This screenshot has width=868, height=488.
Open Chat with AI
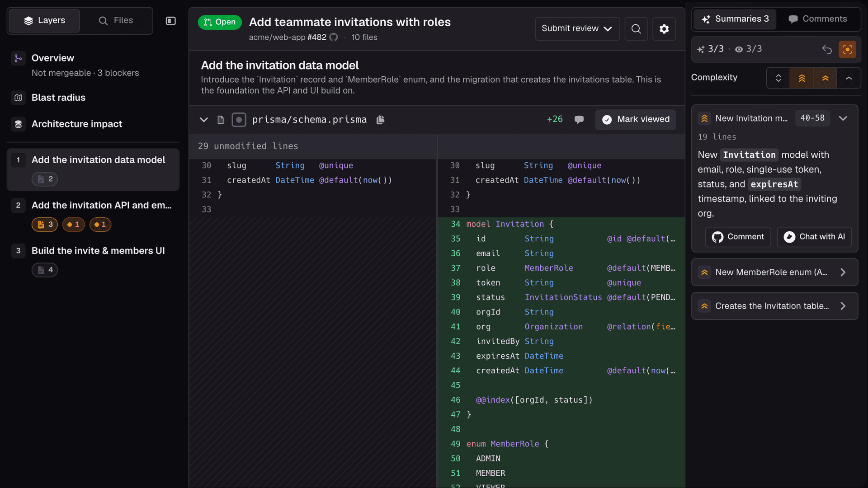[814, 237]
